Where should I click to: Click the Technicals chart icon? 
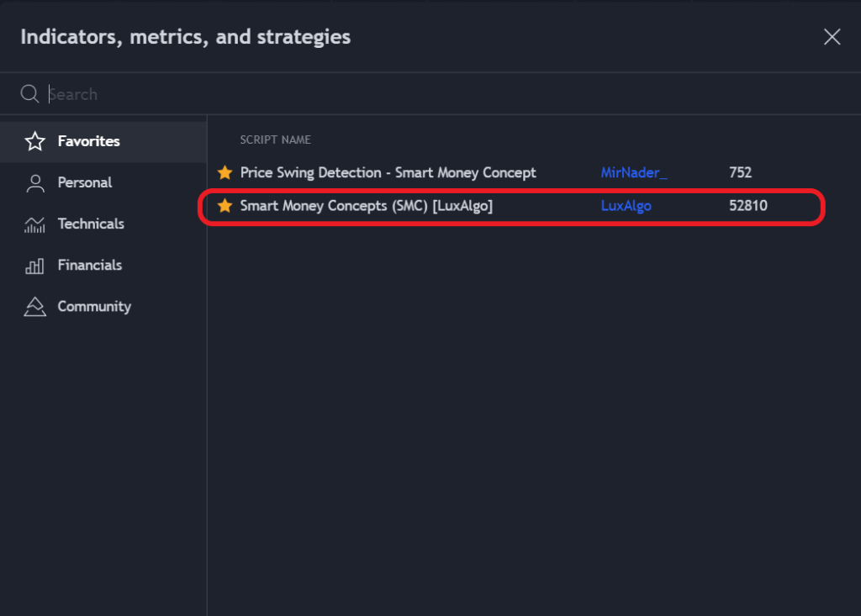[34, 224]
